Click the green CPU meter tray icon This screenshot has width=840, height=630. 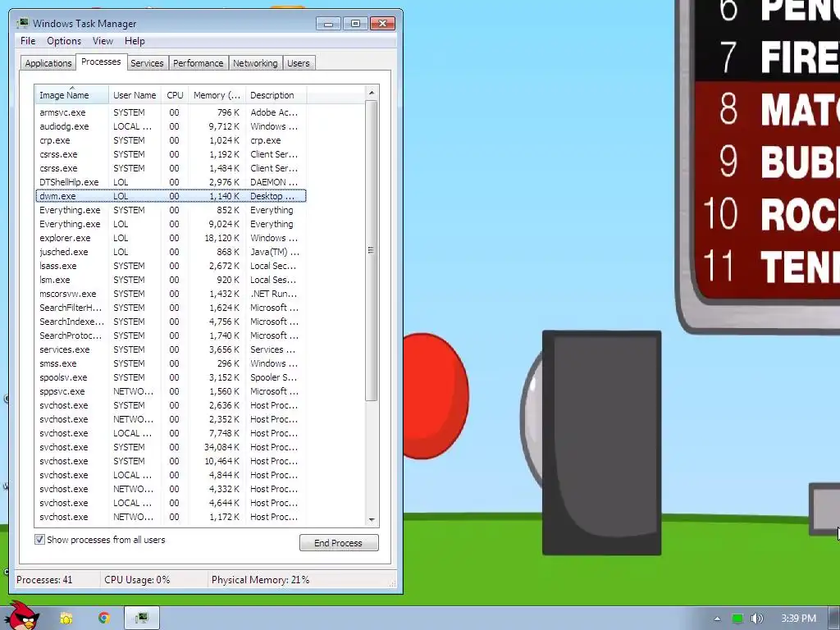(x=737, y=619)
